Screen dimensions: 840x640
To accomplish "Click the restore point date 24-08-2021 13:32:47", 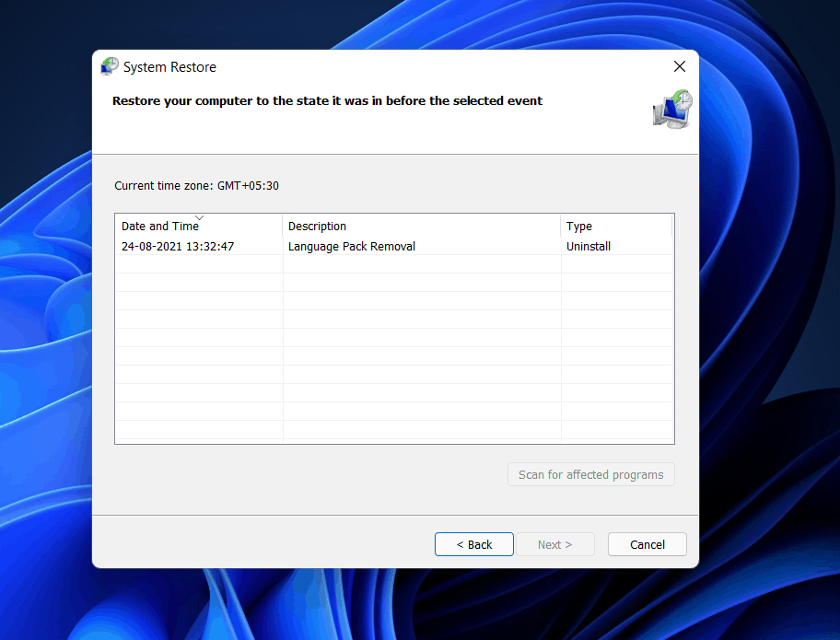I will tap(176, 246).
